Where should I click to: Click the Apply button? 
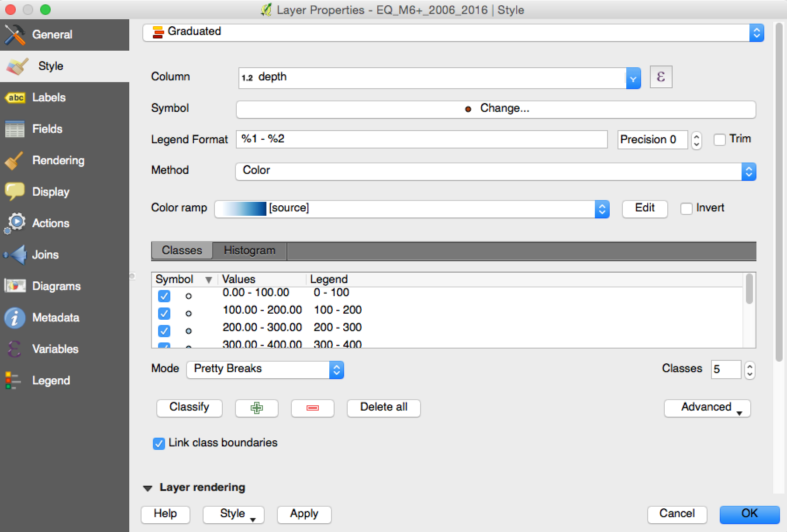(x=304, y=515)
